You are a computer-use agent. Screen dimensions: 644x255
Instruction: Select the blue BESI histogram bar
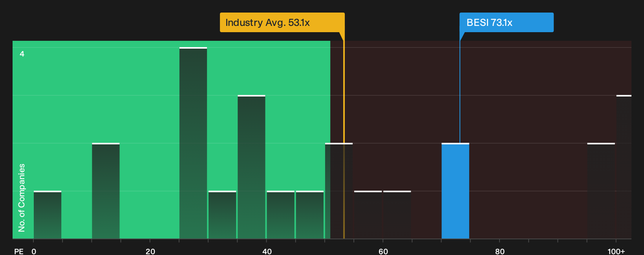(456, 191)
